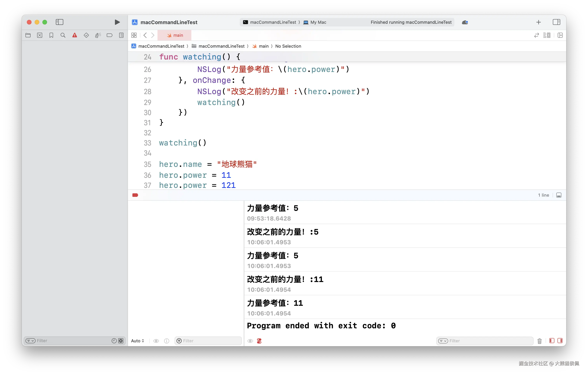
Task: Click the related items grid icon
Action: (134, 35)
